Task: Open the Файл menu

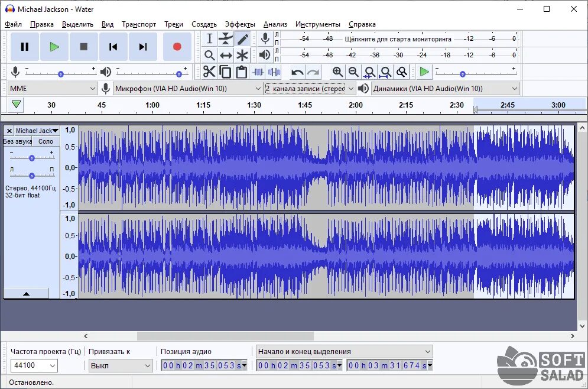Action: pos(13,24)
